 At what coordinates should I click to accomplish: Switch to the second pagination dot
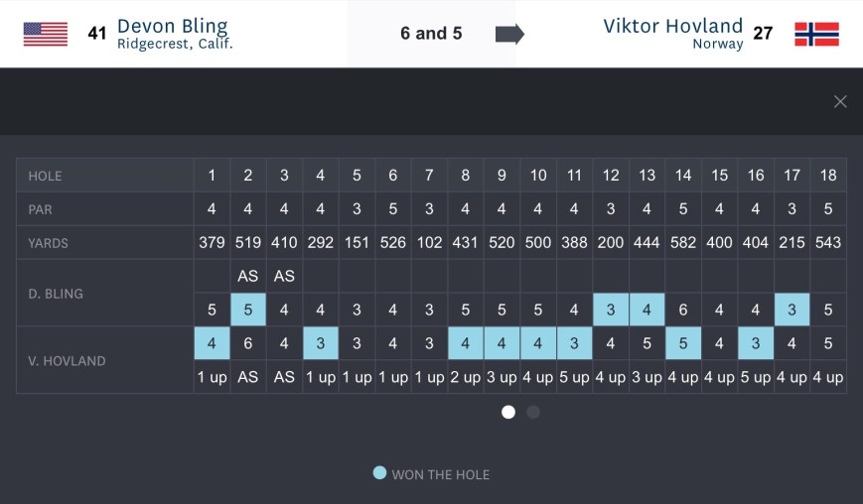point(533,412)
